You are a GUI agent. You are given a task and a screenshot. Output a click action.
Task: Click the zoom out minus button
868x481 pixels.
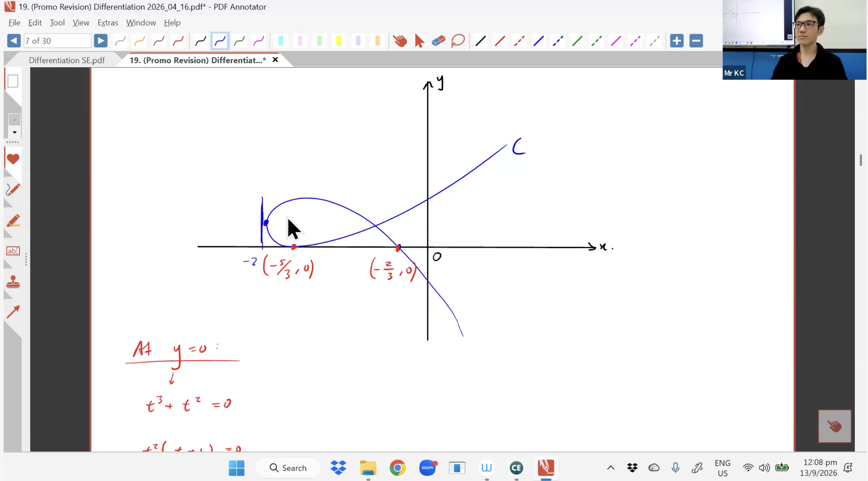(696, 41)
